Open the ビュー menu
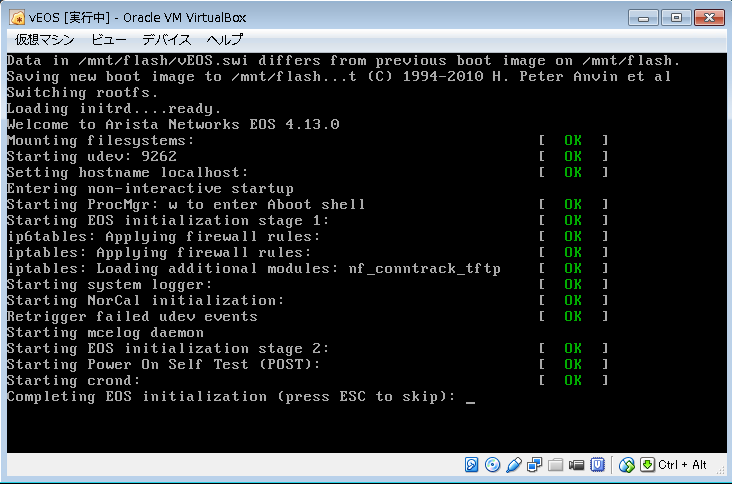The image size is (732, 484). click(109, 40)
